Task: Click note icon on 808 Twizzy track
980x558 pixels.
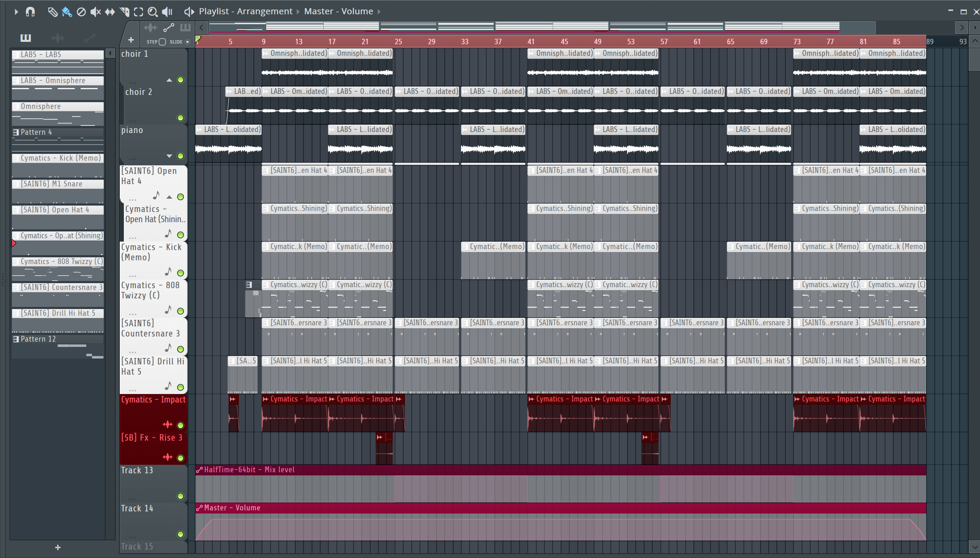Action: coord(168,310)
